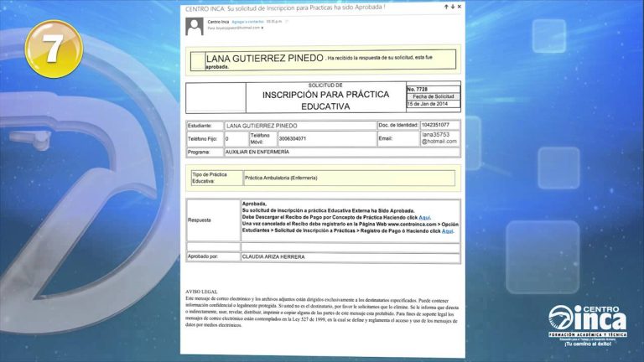Go to previous message with up arrow
This screenshot has height=362, width=644.
446,7
